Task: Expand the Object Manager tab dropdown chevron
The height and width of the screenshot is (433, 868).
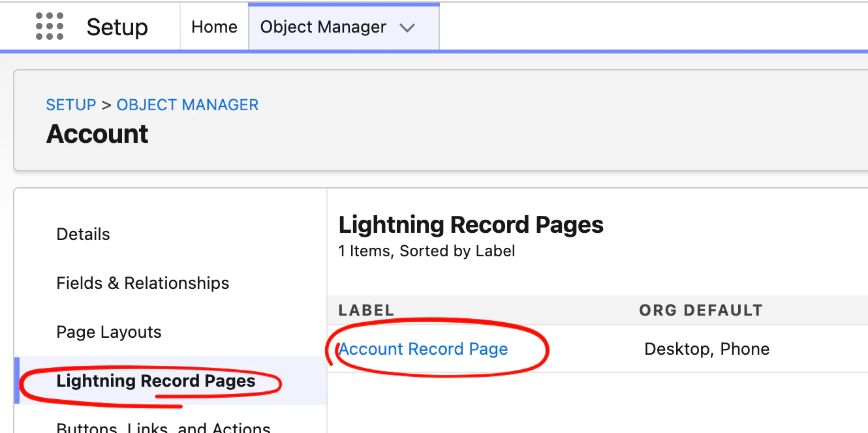Action: [x=407, y=28]
